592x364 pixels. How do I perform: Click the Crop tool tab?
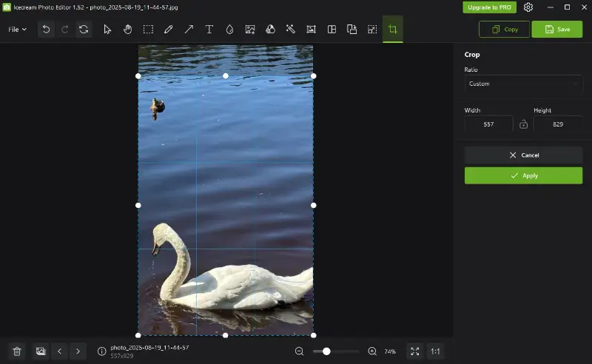coord(392,30)
